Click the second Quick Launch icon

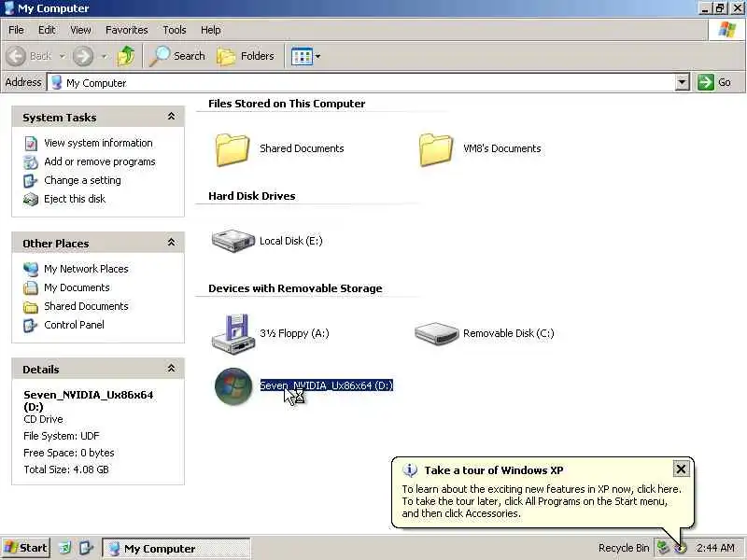coord(86,548)
